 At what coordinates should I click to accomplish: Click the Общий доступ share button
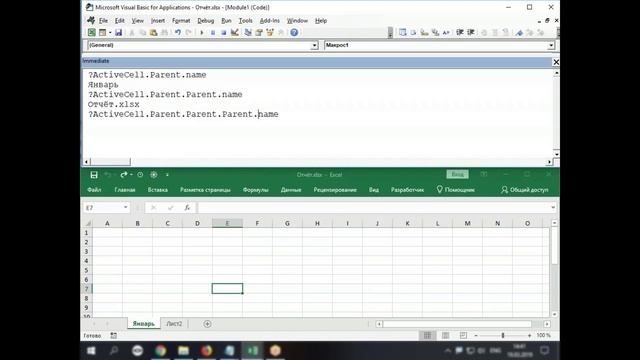pos(525,190)
